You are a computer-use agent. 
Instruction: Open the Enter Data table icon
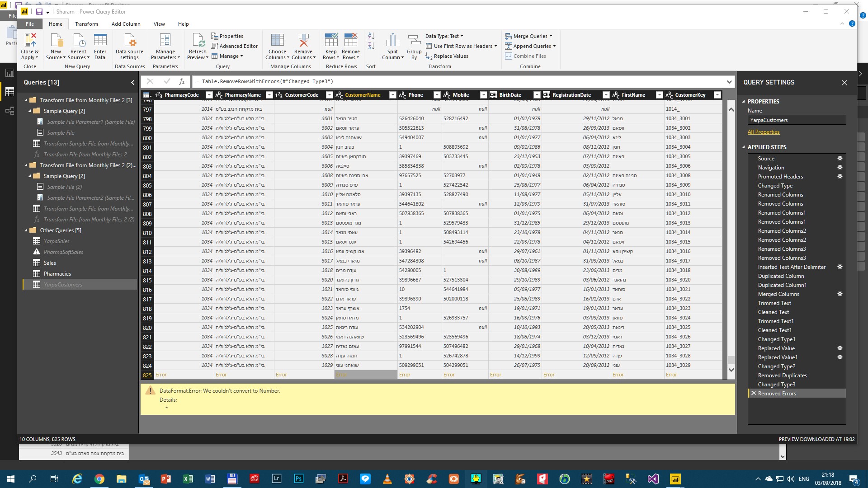pos(100,40)
